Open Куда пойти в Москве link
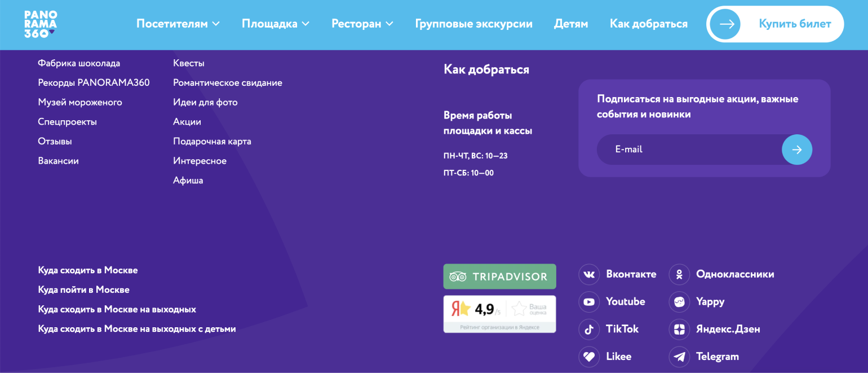 (x=83, y=289)
